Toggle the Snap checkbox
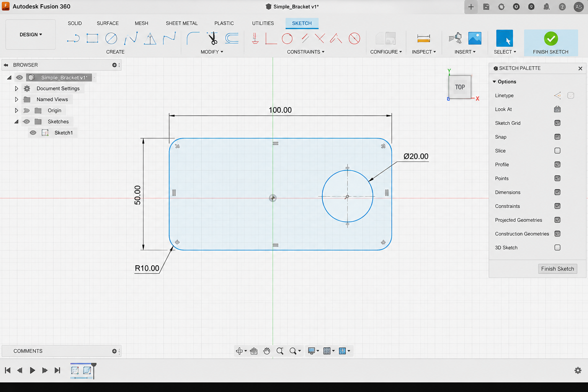This screenshot has width=588, height=392. click(x=557, y=137)
